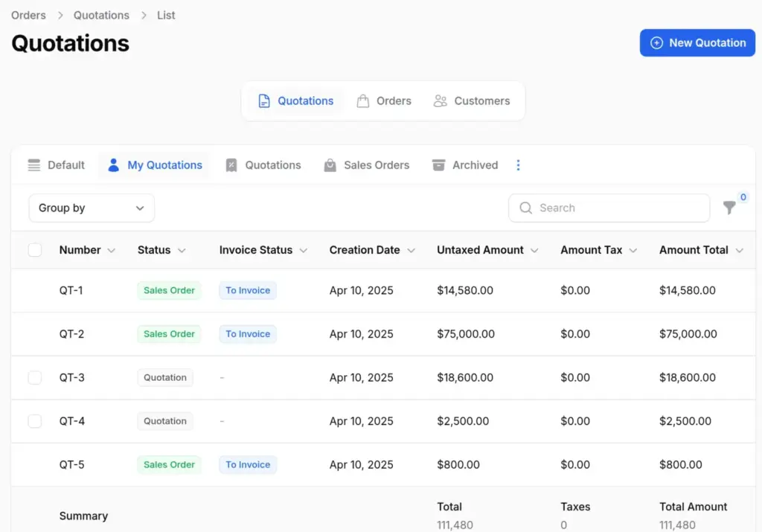The image size is (762, 532).
Task: Open the Amount Total column chevron
Action: [739, 251]
